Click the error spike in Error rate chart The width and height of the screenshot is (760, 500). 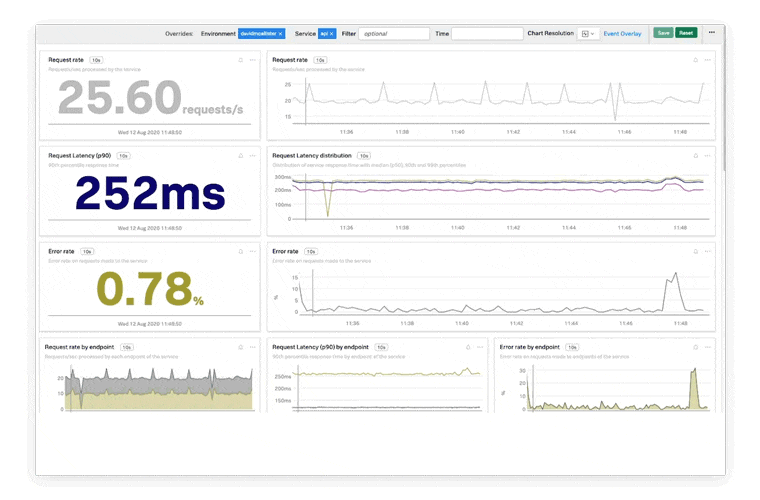[674, 291]
